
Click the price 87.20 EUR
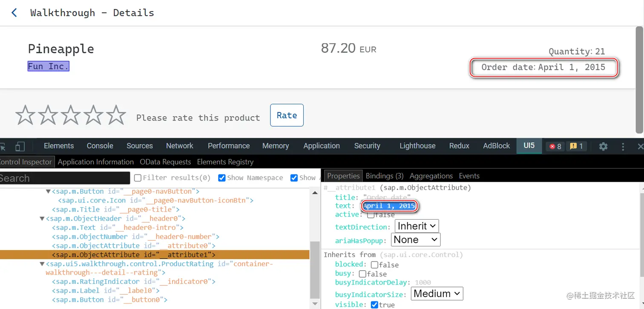348,48
